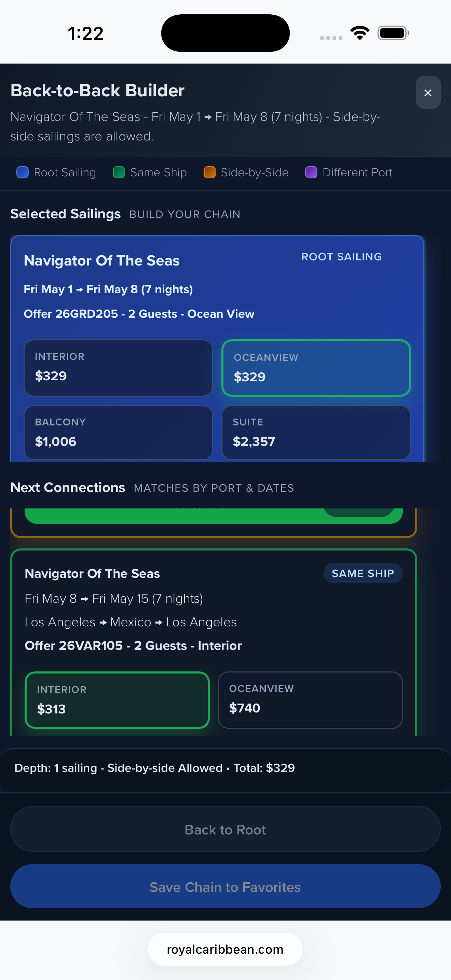Image resolution: width=451 pixels, height=980 pixels.
Task: Select root sailing Oceanview $329 cabin
Action: click(x=316, y=368)
